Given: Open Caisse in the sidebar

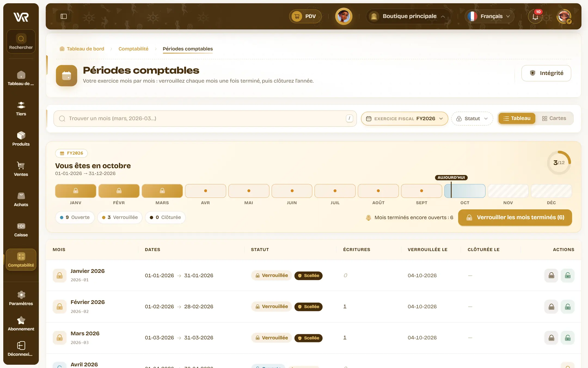Looking at the screenshot, I should pos(21,230).
